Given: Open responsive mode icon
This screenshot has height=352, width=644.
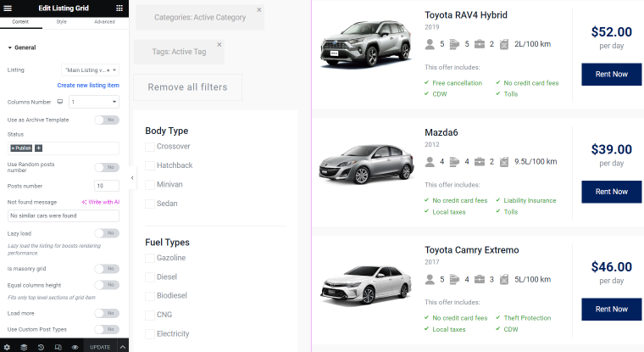Looking at the screenshot, I should click(x=58, y=347).
